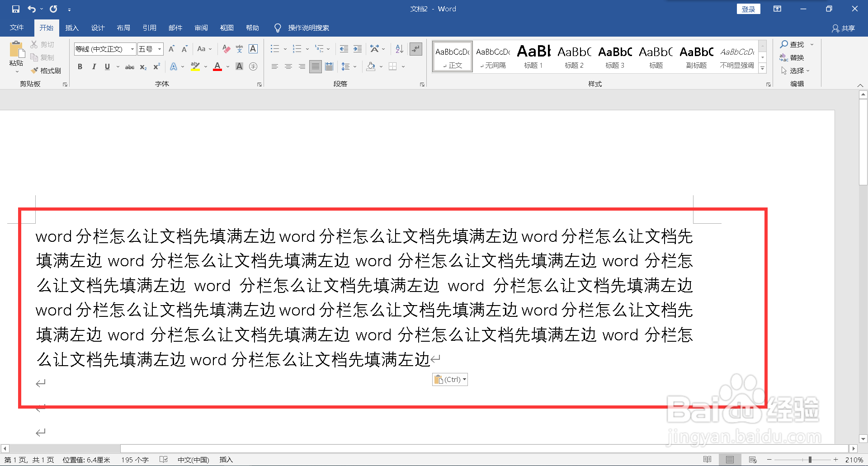Click the Undo arrow icon
This screenshot has height=466, width=868.
(32, 9)
